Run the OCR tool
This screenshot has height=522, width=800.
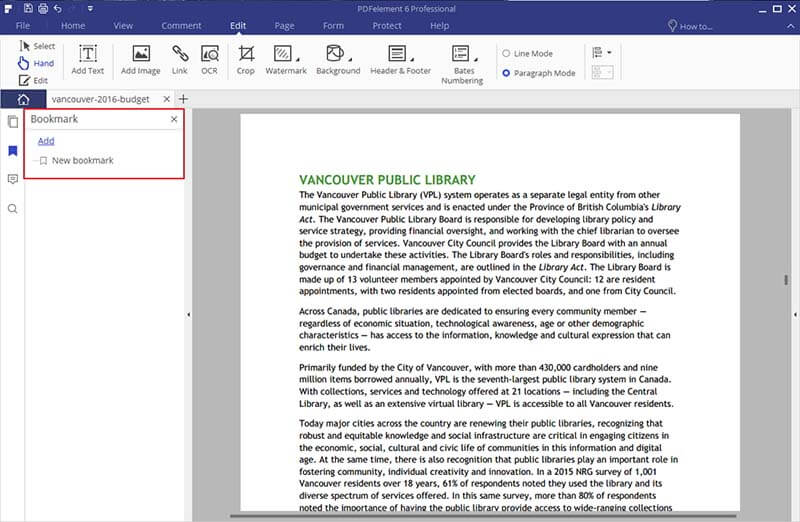tap(209, 60)
